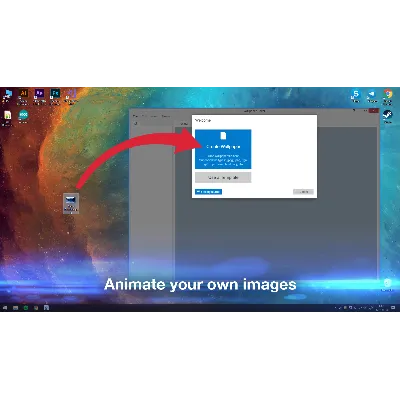The height and width of the screenshot is (400, 400).
Task: Click the small blue button at dialog bottom-left
Action: click(208, 192)
